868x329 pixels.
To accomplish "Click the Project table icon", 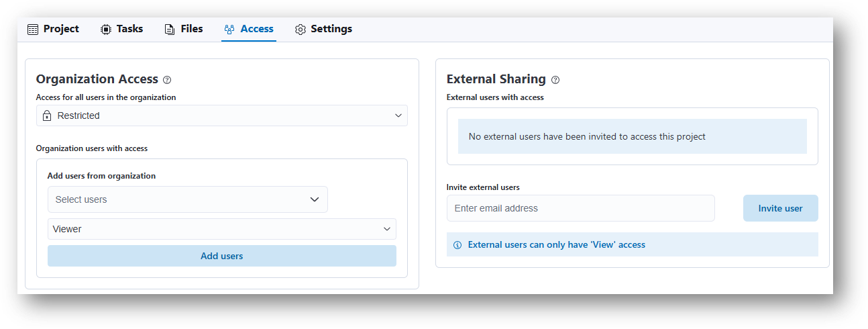I will pos(33,30).
